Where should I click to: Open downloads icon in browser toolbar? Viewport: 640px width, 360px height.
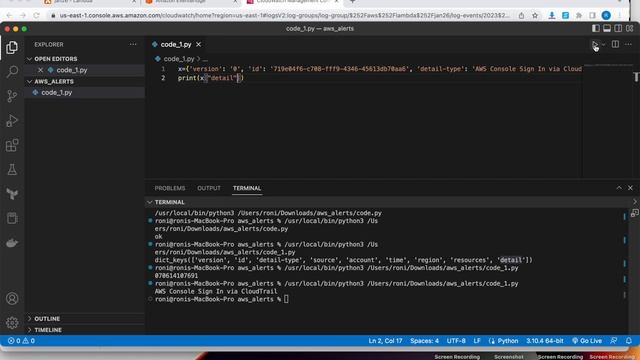pos(551,16)
